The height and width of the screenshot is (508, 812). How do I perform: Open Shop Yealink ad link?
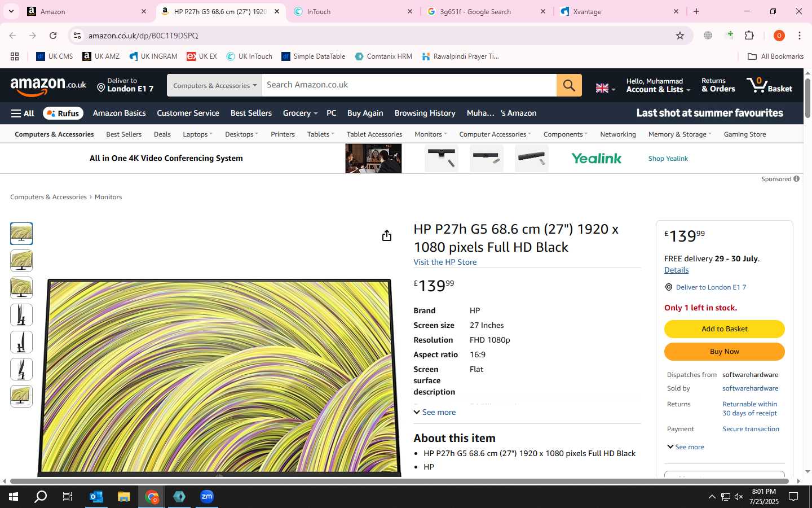coord(668,159)
